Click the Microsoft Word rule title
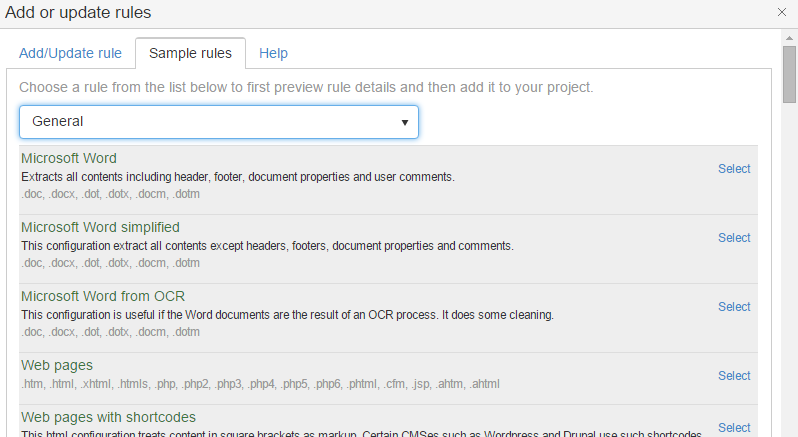 (69, 158)
